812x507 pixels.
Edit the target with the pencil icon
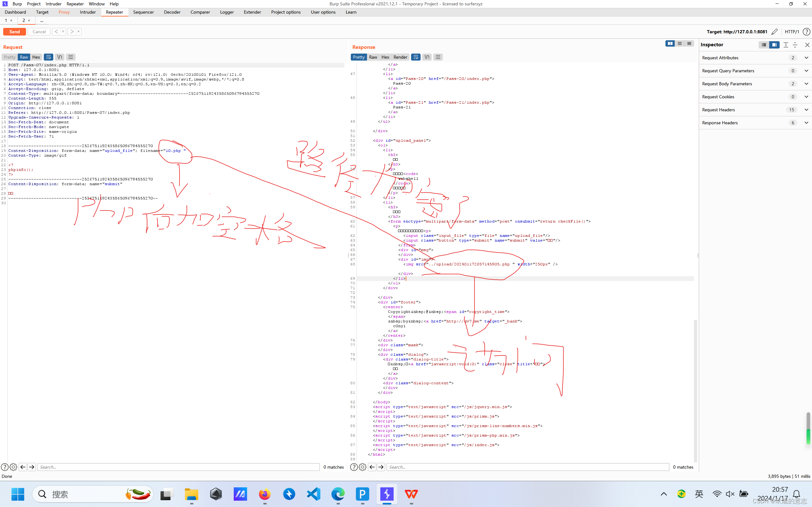coord(775,31)
